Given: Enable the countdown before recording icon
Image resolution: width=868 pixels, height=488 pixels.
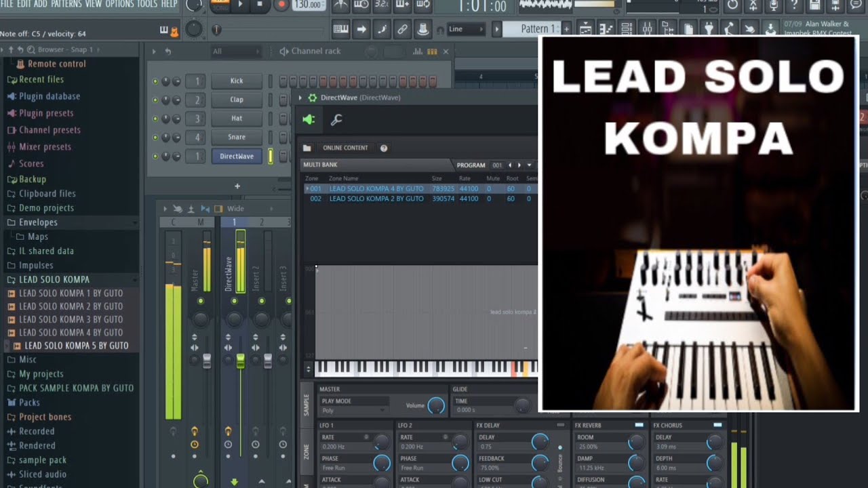Looking at the screenshot, I should [382, 5].
